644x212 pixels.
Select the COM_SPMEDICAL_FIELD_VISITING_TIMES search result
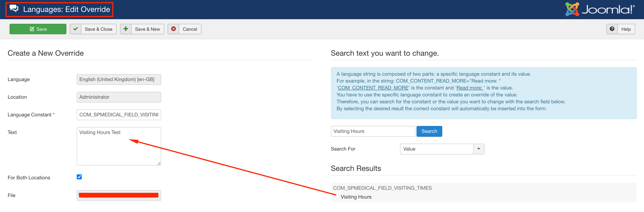(382, 188)
